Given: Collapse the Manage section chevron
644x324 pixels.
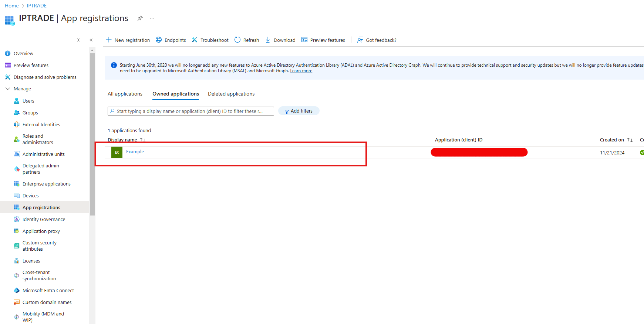Looking at the screenshot, I should pyautogui.click(x=8, y=89).
